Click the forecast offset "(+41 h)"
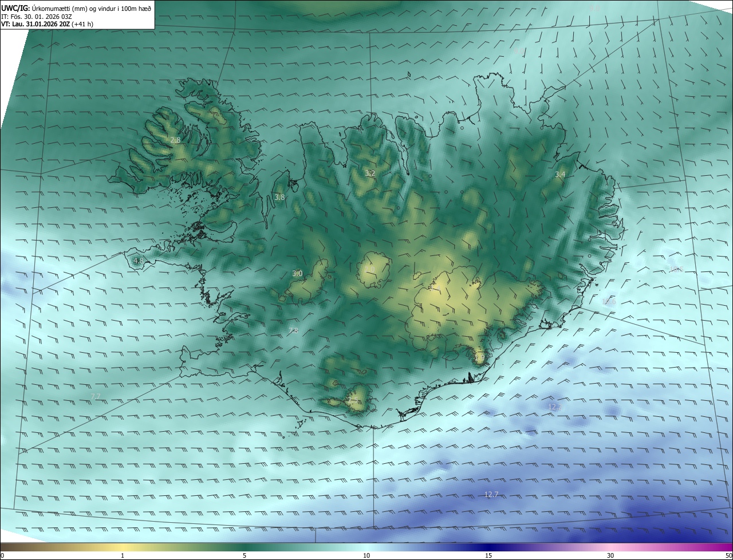 point(84,24)
